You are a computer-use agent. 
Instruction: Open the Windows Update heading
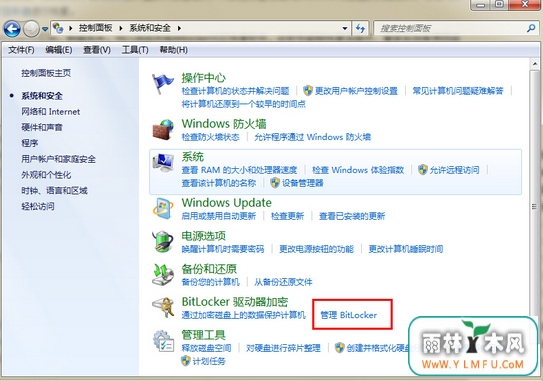(226, 203)
